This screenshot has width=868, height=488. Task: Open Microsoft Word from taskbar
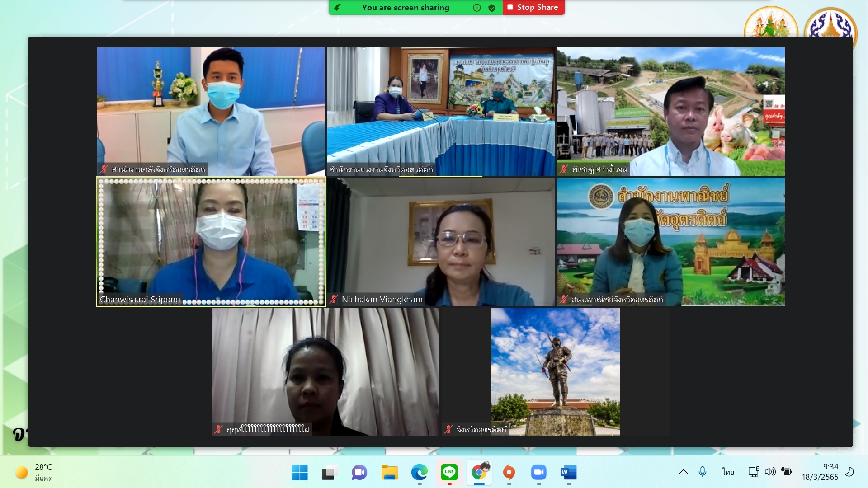coord(568,472)
